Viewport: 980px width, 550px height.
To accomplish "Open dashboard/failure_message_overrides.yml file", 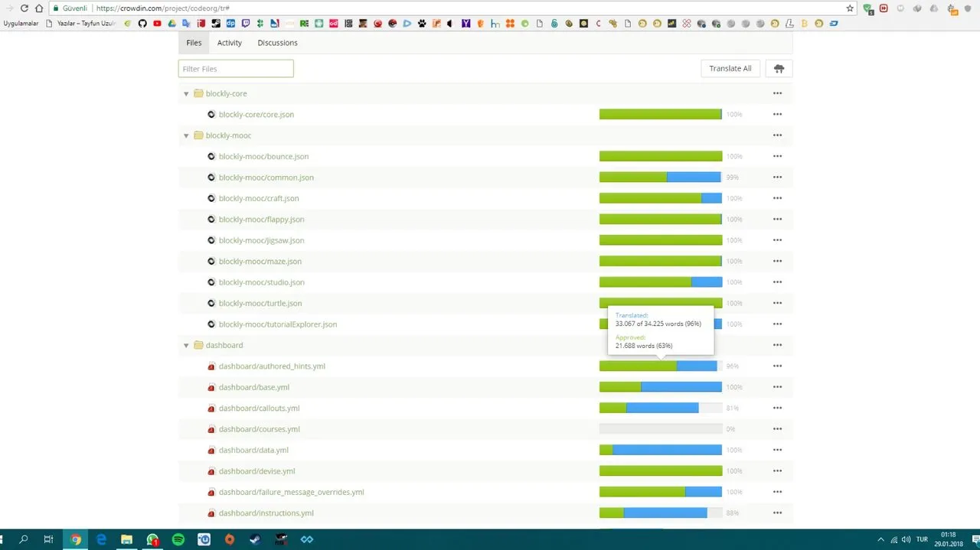I will 291,492.
